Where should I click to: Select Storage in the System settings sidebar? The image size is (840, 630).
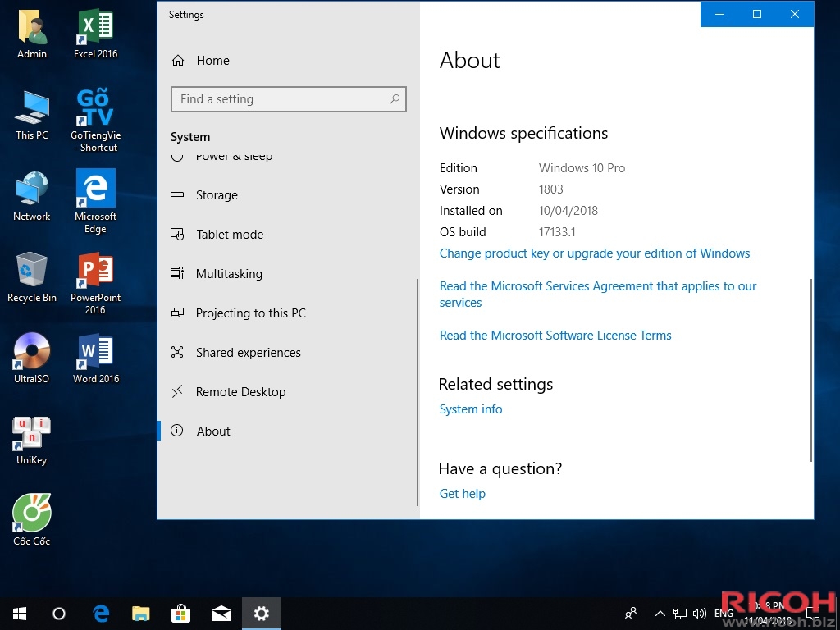[x=216, y=195]
